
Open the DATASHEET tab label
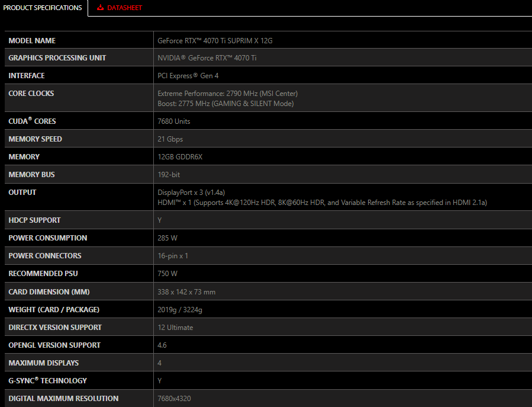124,8
